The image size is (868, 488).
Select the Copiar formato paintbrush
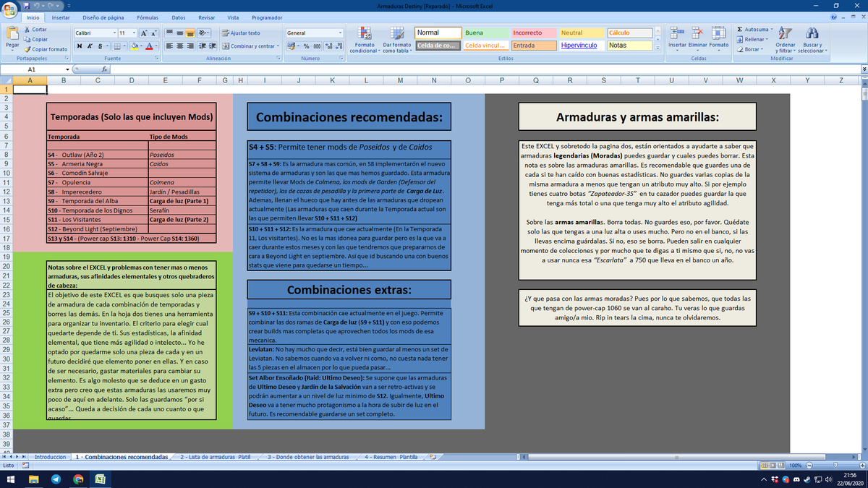click(x=46, y=49)
